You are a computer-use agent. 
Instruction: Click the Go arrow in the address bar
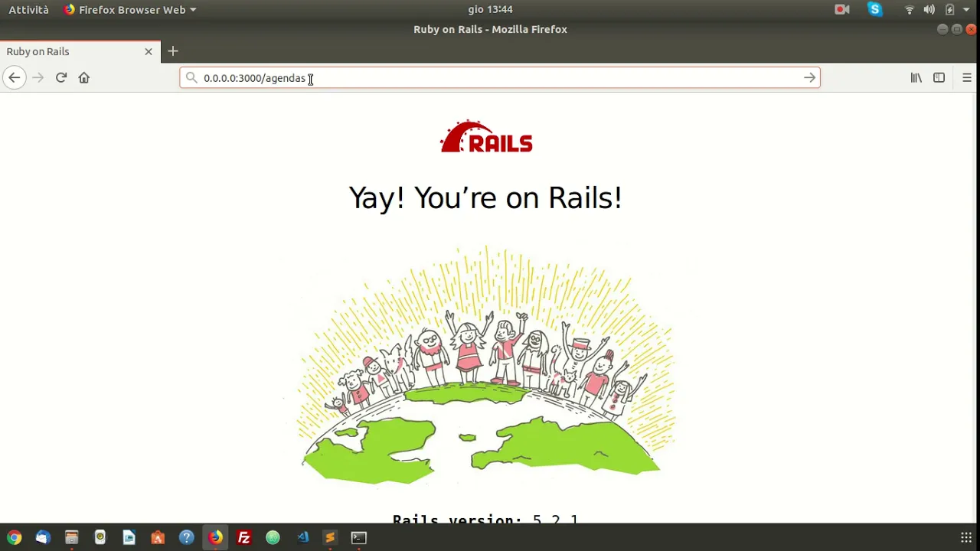809,77
